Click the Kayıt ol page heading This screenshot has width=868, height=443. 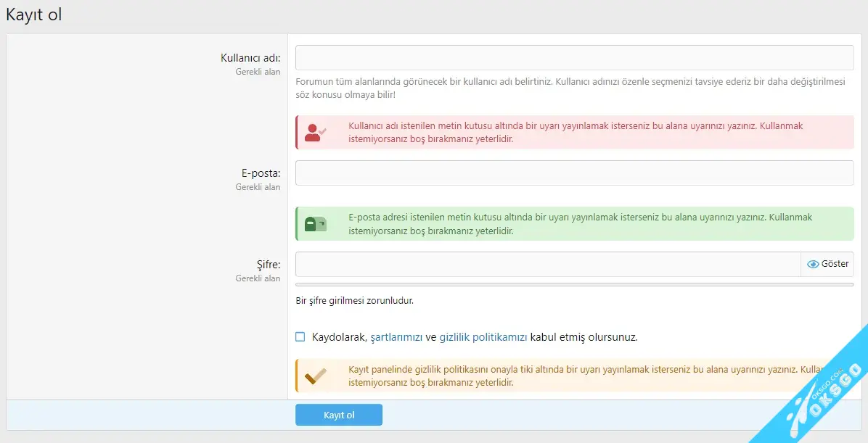(33, 15)
